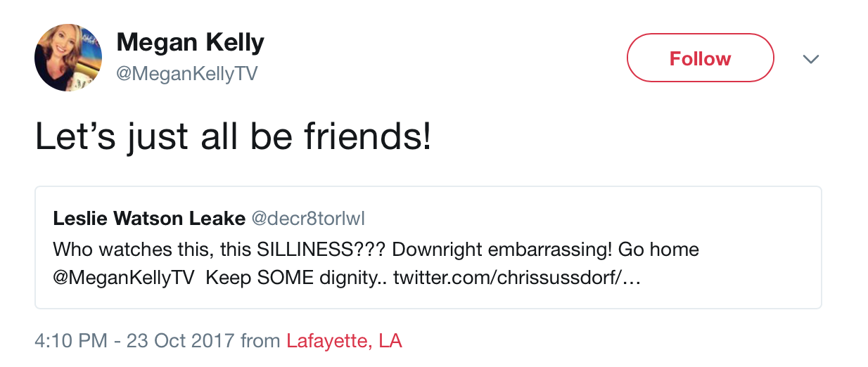The image size is (868, 367).
Task: Select the tweet text Let's just all be friends!
Action: [233, 138]
